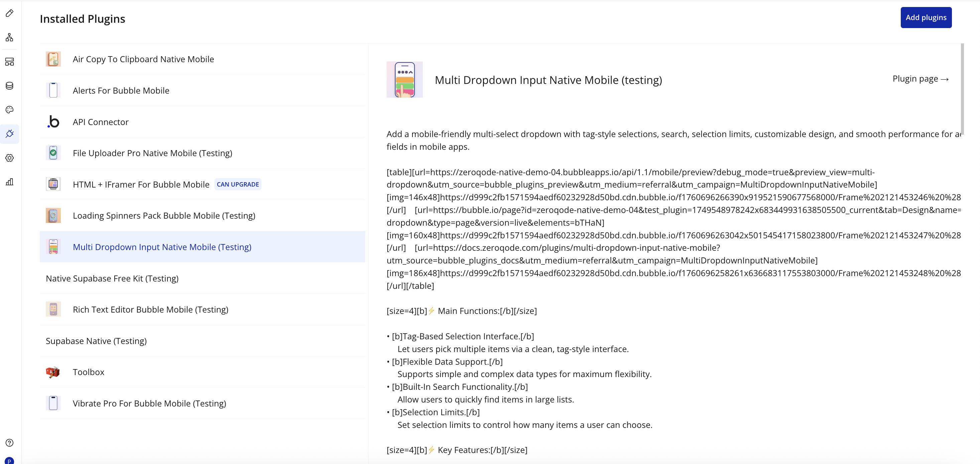Open the Data tab database icon
This screenshot has width=980, height=464.
9,86
